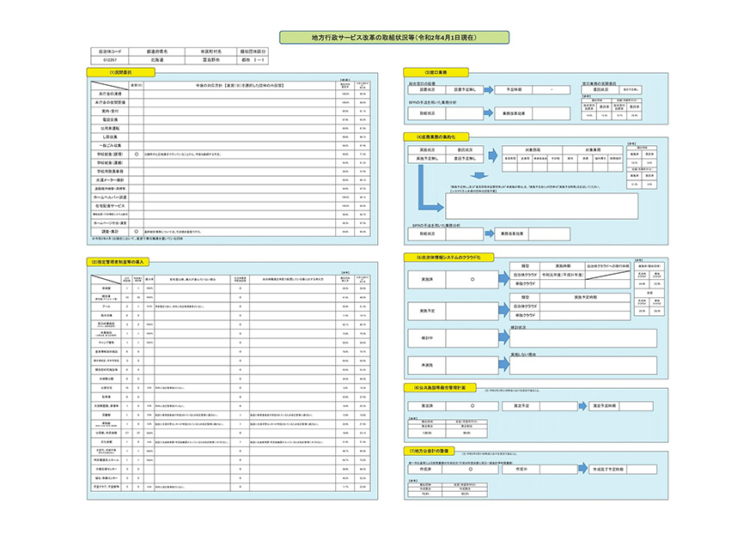Click the '実施予定時期' column header
Image resolution: width=756 pixels, height=534 pixels.
tap(585, 298)
